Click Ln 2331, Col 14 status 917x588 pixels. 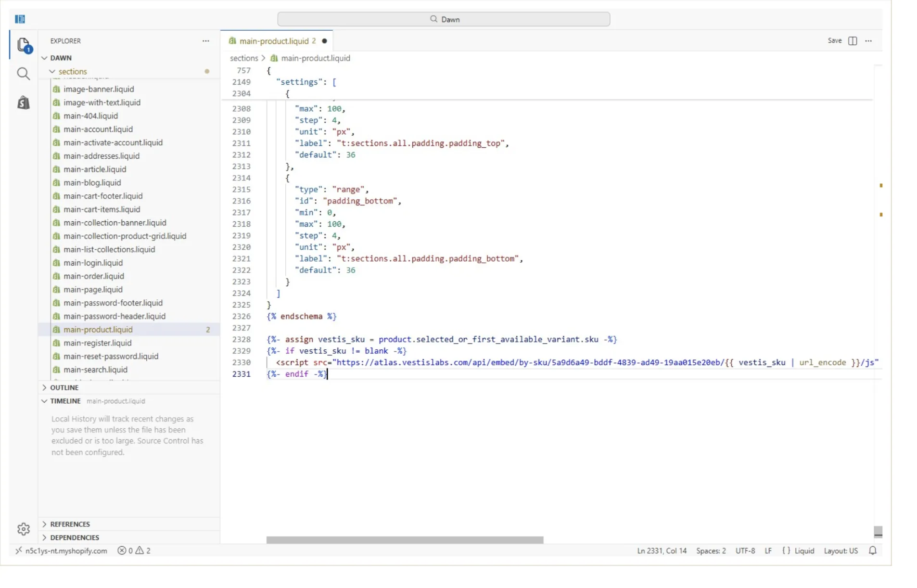(662, 550)
